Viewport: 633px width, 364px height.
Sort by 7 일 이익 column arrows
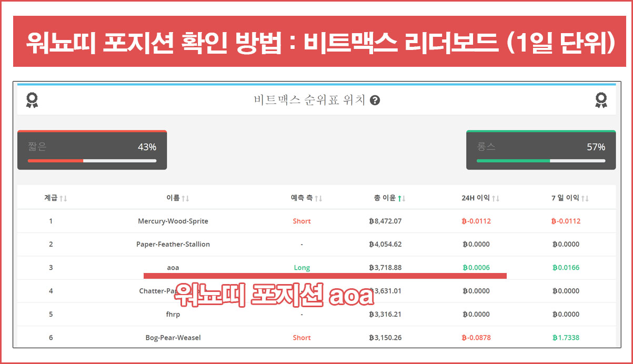(585, 198)
